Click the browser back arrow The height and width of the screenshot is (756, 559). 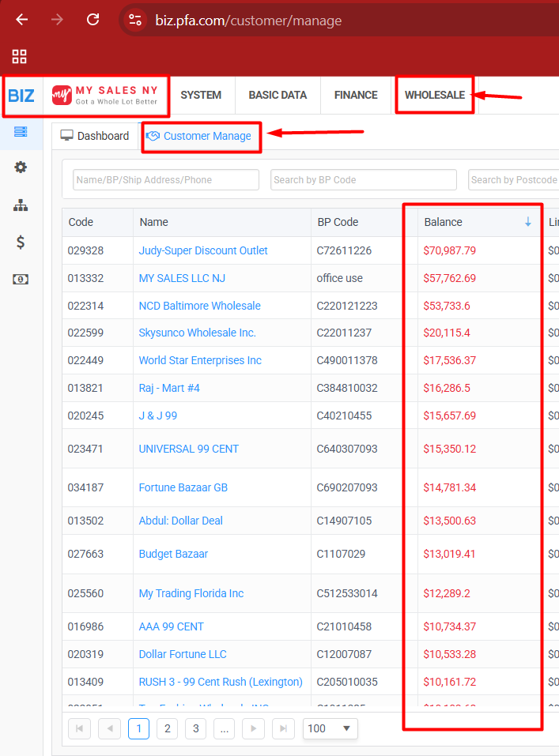pos(21,20)
